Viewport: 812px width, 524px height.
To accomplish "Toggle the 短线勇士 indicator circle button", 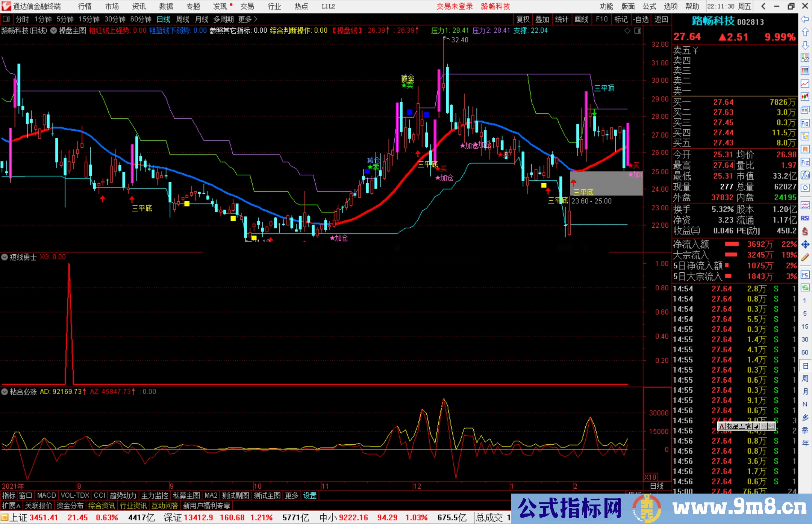I will tap(5, 257).
